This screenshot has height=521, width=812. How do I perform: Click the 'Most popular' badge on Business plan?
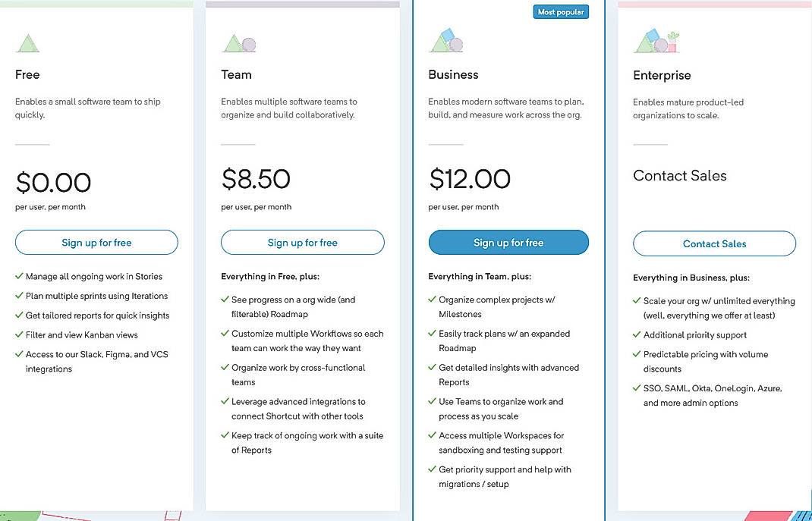[561, 11]
